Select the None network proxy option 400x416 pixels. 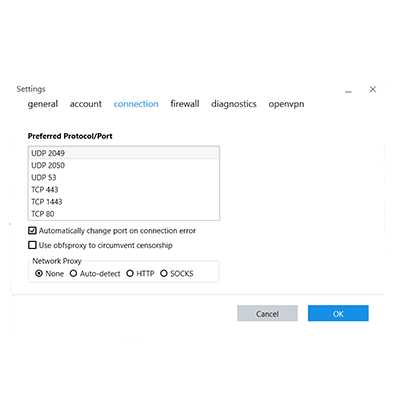coord(39,274)
